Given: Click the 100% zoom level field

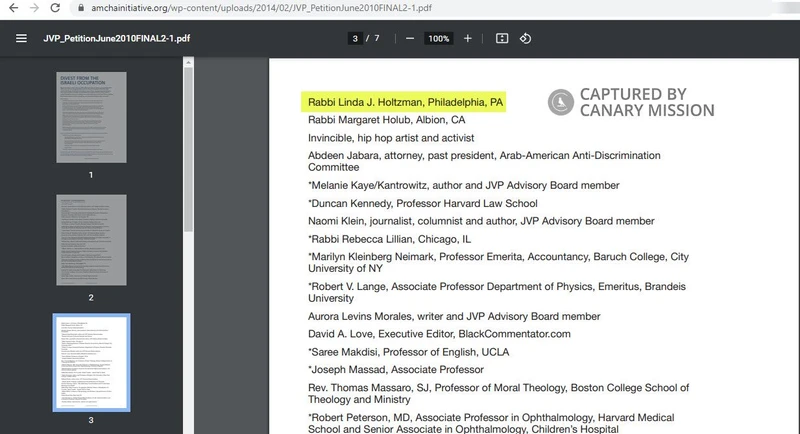Looking at the screenshot, I should (438, 38).
